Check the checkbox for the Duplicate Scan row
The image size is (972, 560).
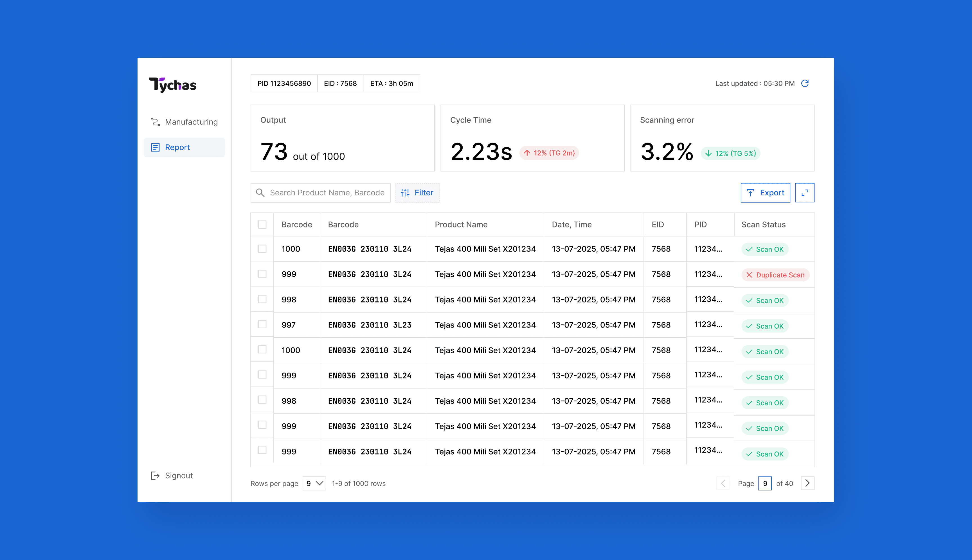tap(262, 274)
